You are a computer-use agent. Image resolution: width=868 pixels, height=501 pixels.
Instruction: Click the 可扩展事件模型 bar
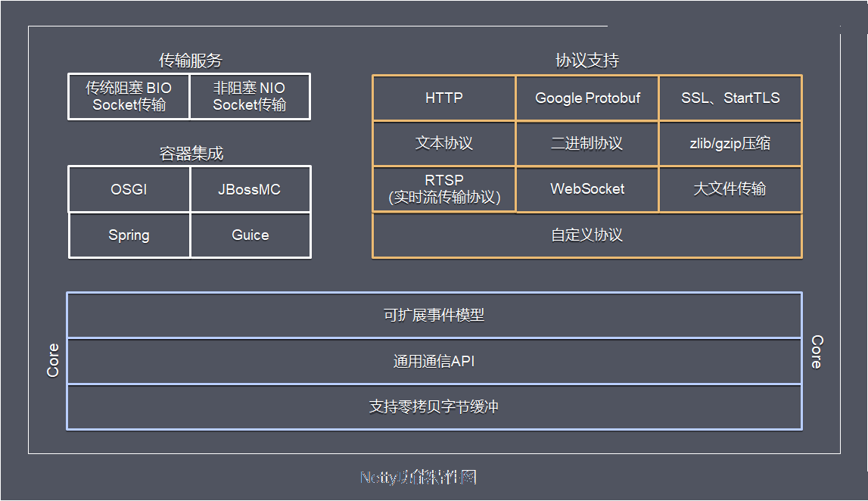pos(434,315)
